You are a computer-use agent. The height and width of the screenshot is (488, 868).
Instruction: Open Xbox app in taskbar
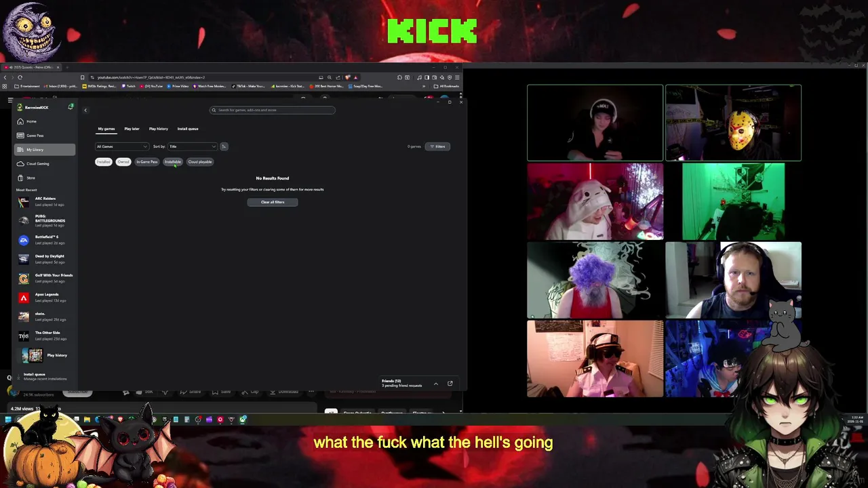click(x=243, y=420)
